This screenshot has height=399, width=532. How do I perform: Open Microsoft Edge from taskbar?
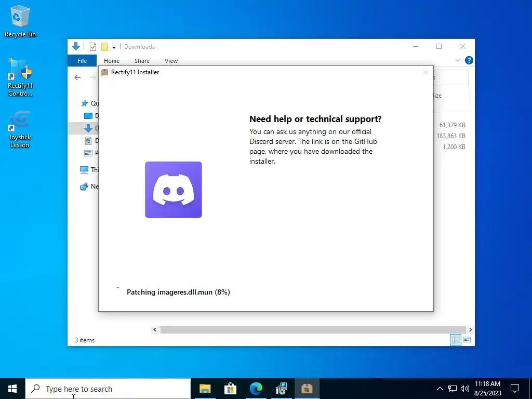pos(256,389)
